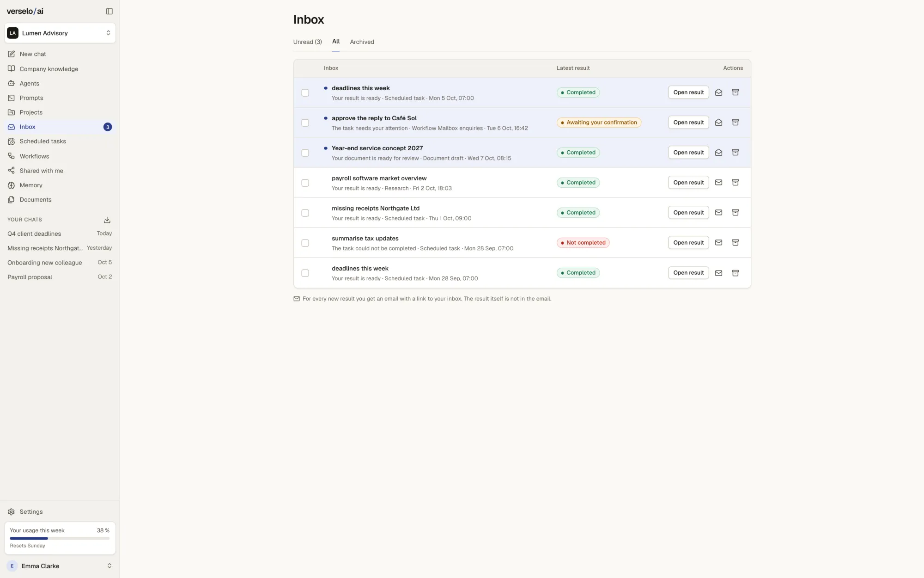Open Shared with me
Viewport: 924px width, 578px height.
(60, 171)
